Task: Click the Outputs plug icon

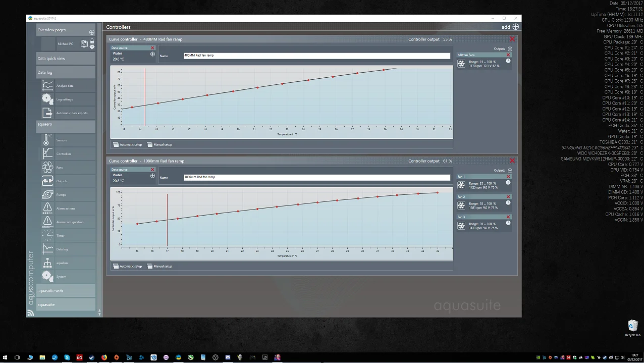Action: tap(47, 181)
